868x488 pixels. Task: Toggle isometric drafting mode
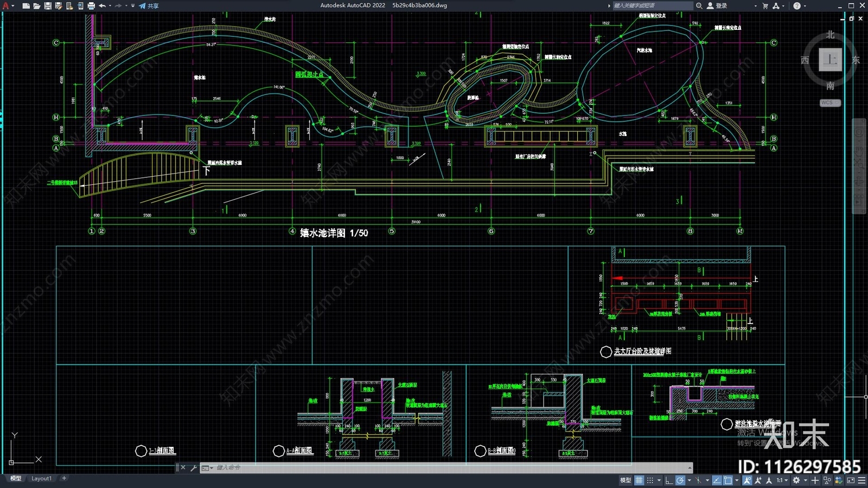tap(698, 480)
